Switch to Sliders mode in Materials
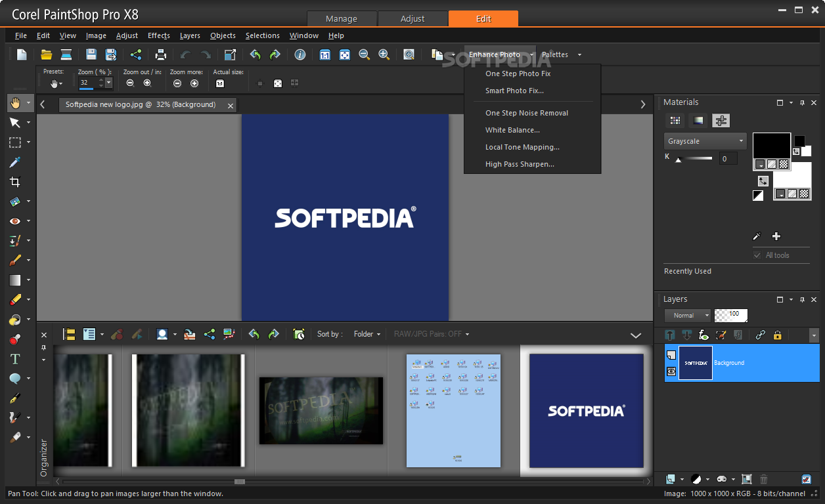The width and height of the screenshot is (825, 504). [x=721, y=121]
